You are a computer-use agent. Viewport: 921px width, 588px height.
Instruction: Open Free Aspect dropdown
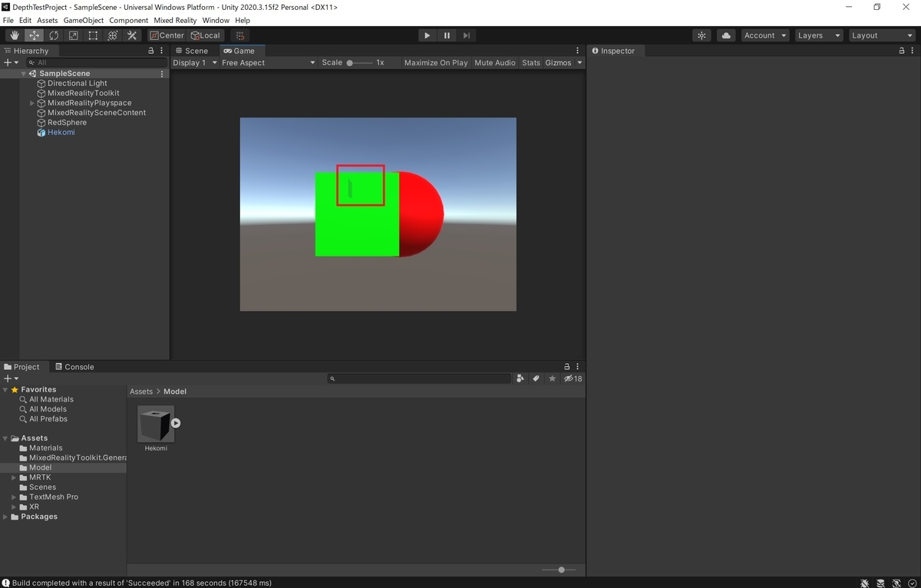click(x=269, y=63)
